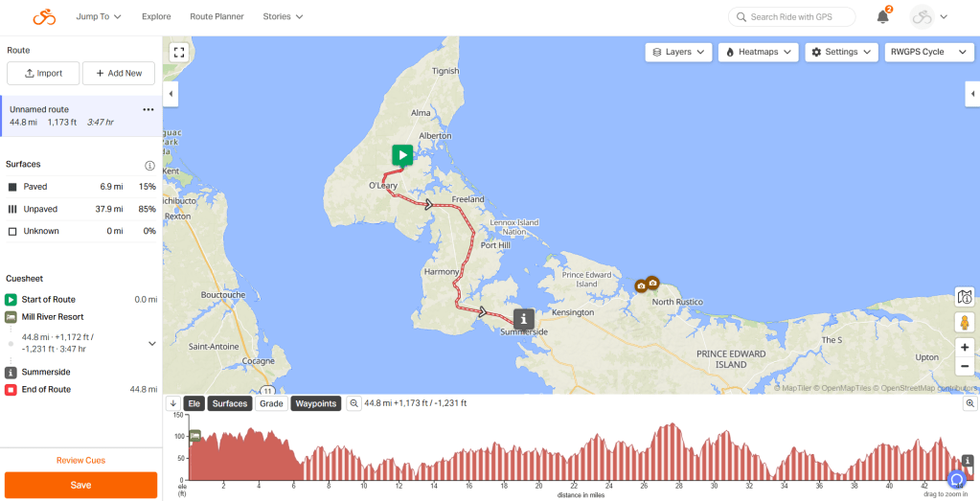This screenshot has width=980, height=501.
Task: Open Street View pegman tool
Action: [x=965, y=322]
